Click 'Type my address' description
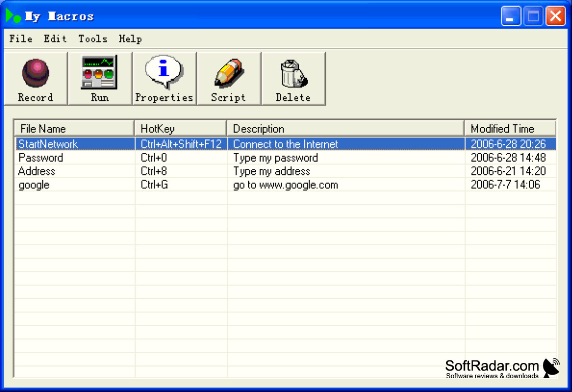 coord(272,171)
